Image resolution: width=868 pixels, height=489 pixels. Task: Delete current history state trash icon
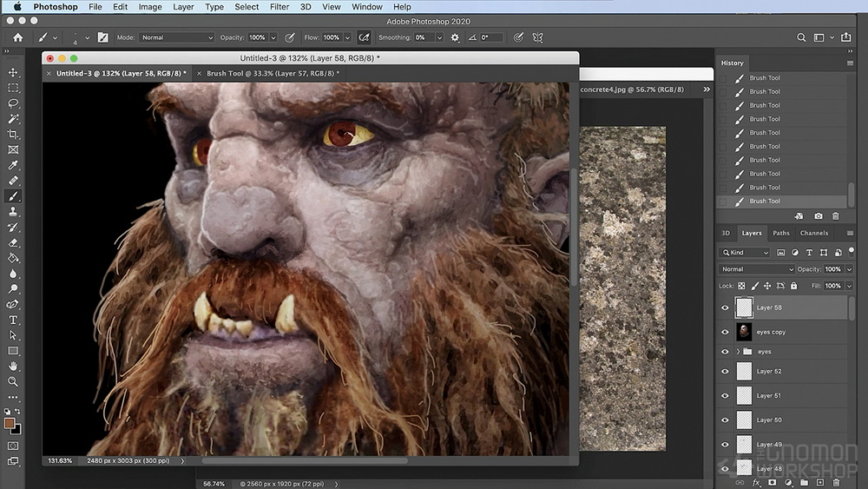pos(836,216)
